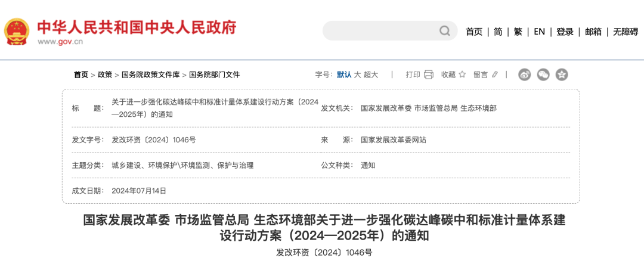This screenshot has width=644, height=264.
Task: Click the search magnifier icon
Action: point(445,31)
